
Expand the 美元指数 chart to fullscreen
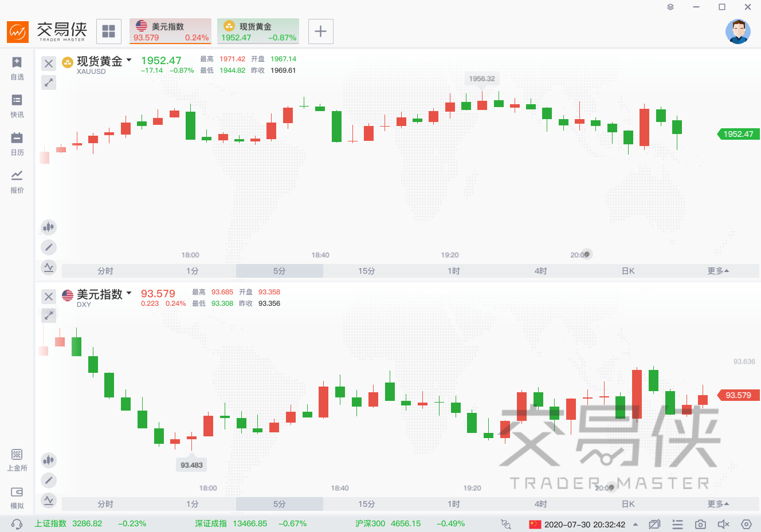(49, 315)
